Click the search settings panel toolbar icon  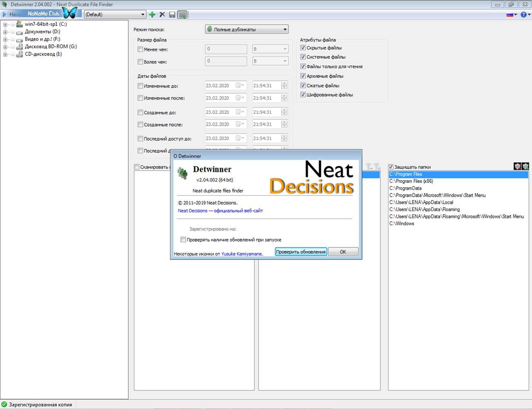click(183, 15)
